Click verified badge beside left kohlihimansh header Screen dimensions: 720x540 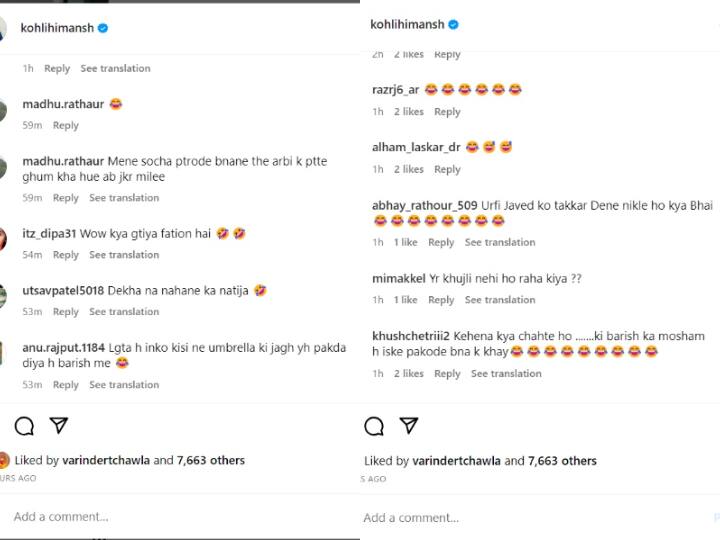click(104, 28)
